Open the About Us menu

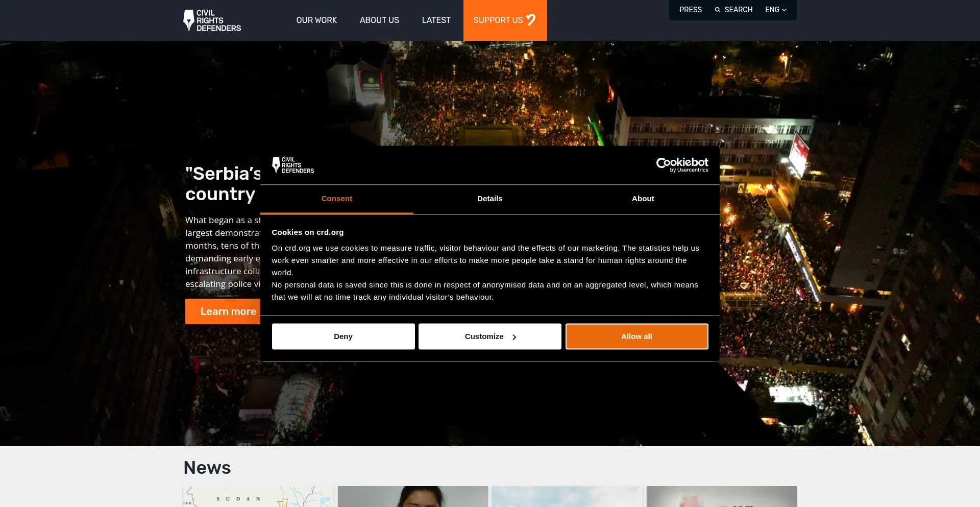pyautogui.click(x=379, y=20)
